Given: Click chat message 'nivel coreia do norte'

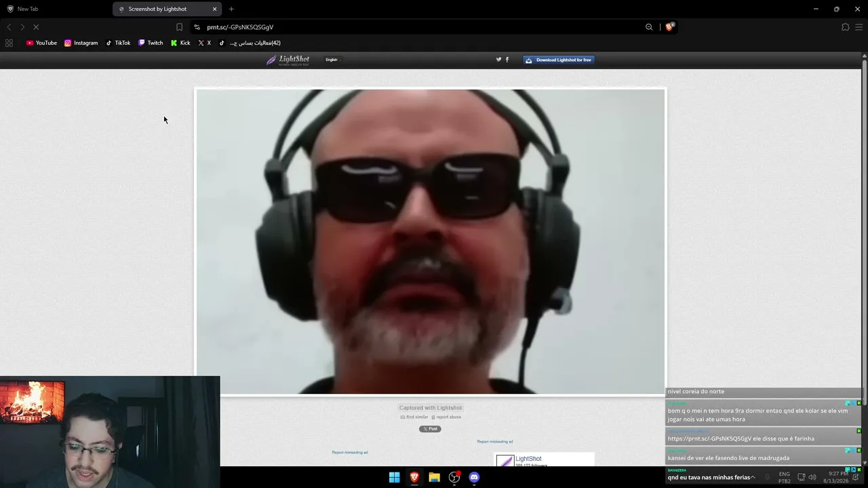Looking at the screenshot, I should coord(696,391).
